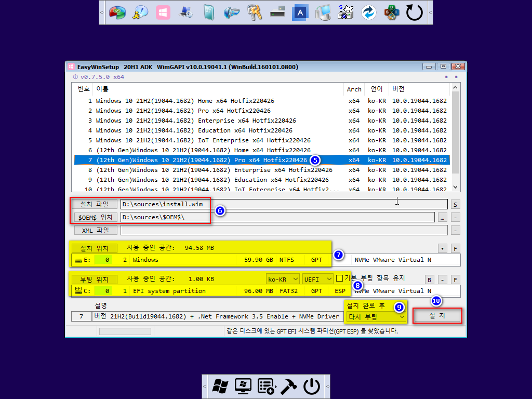Viewport: 532px width, 399px height.
Task: Open the running-man chat bubble icon
Action: click(140, 12)
